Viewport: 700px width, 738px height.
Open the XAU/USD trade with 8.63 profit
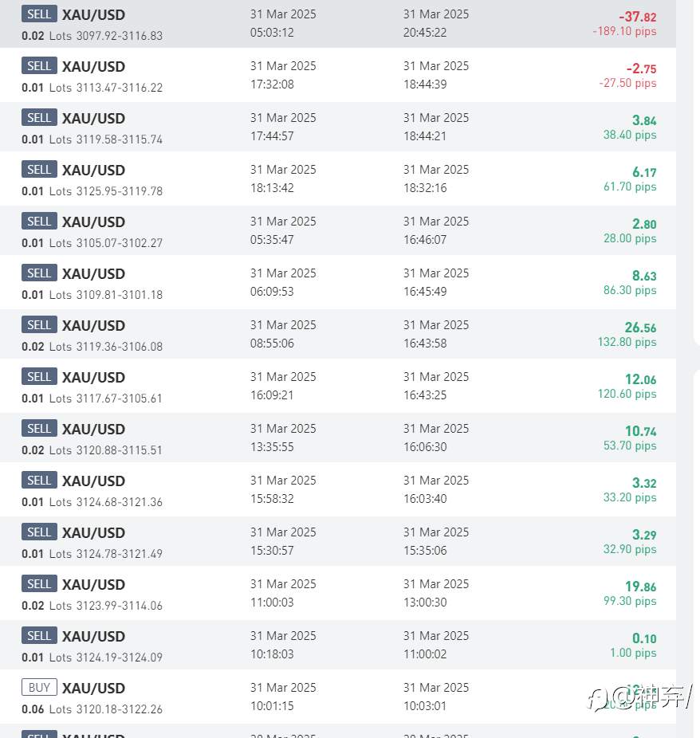click(338, 282)
